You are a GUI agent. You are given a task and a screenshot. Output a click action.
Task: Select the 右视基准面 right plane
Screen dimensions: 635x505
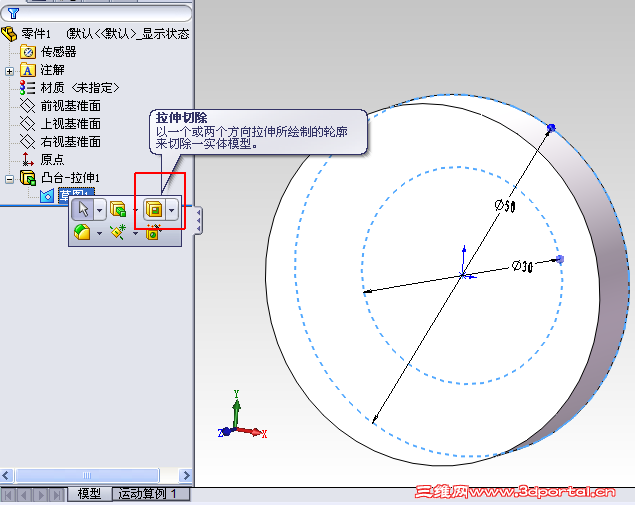[70, 142]
